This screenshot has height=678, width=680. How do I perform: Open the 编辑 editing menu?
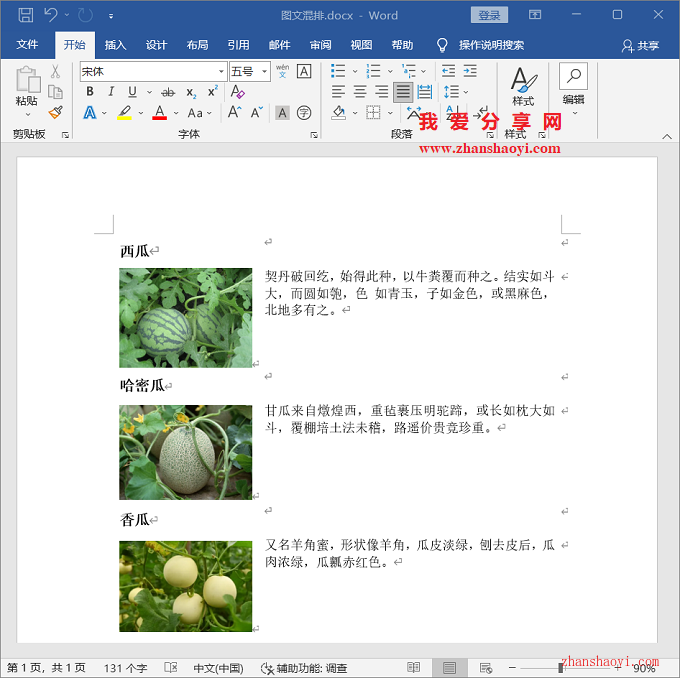click(x=573, y=90)
